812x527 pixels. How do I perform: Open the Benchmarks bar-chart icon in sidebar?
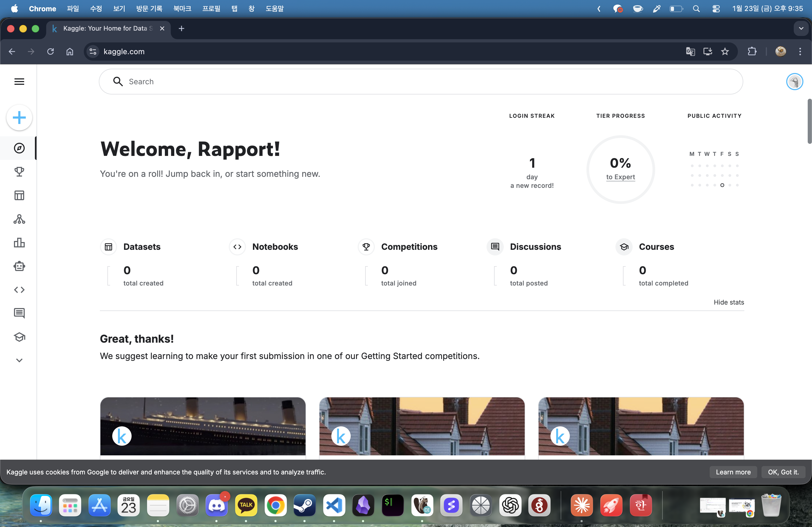click(19, 243)
